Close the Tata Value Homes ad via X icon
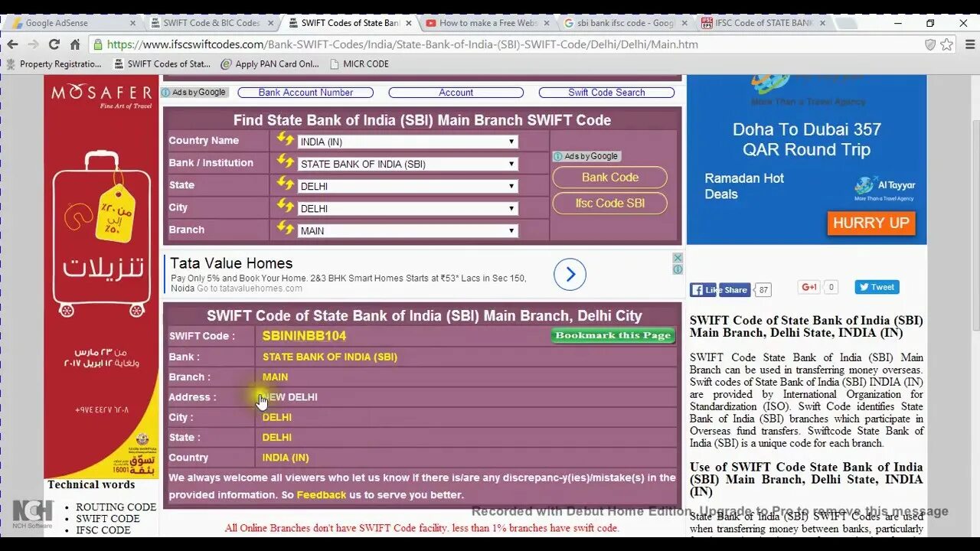Image resolution: width=980 pixels, height=551 pixels. coord(678,259)
